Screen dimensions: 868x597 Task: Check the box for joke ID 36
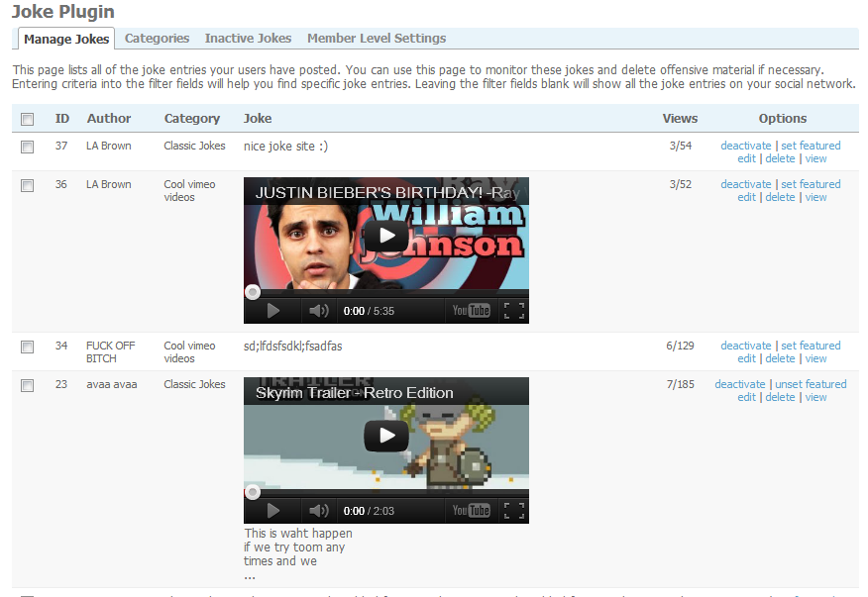(x=27, y=185)
